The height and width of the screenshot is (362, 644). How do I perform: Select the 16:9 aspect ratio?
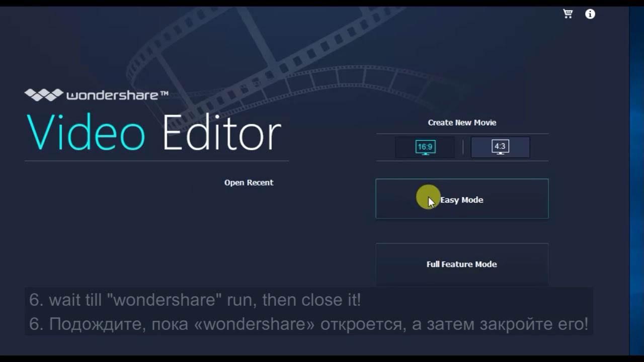click(425, 147)
